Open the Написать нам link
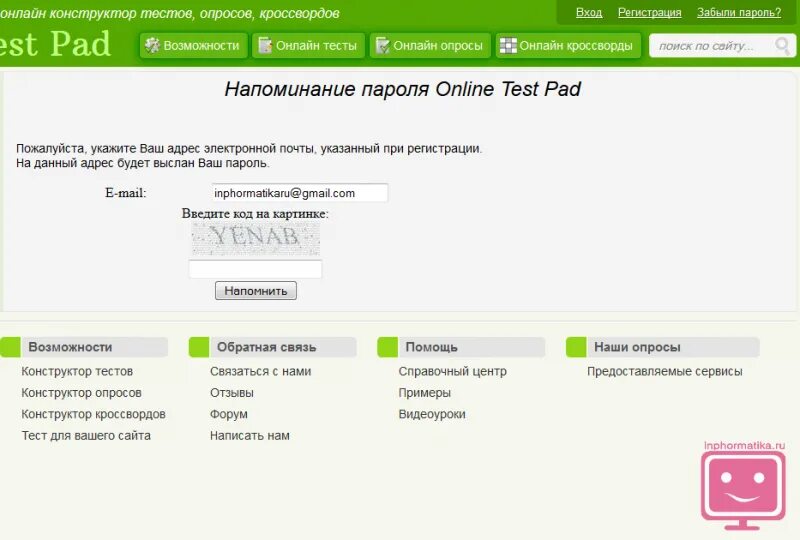 (x=249, y=435)
